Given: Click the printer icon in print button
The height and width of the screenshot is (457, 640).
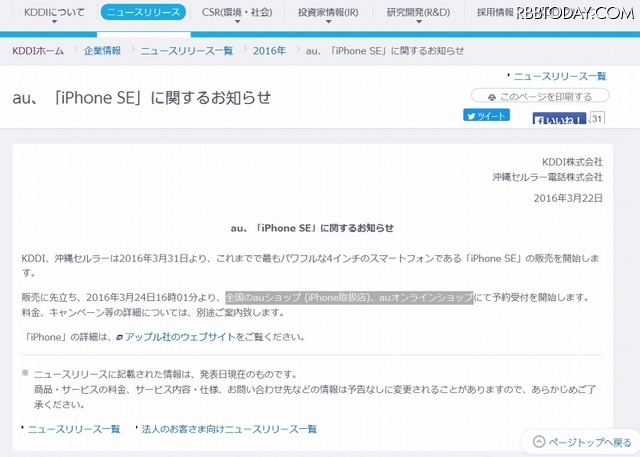Looking at the screenshot, I should click(x=492, y=97).
